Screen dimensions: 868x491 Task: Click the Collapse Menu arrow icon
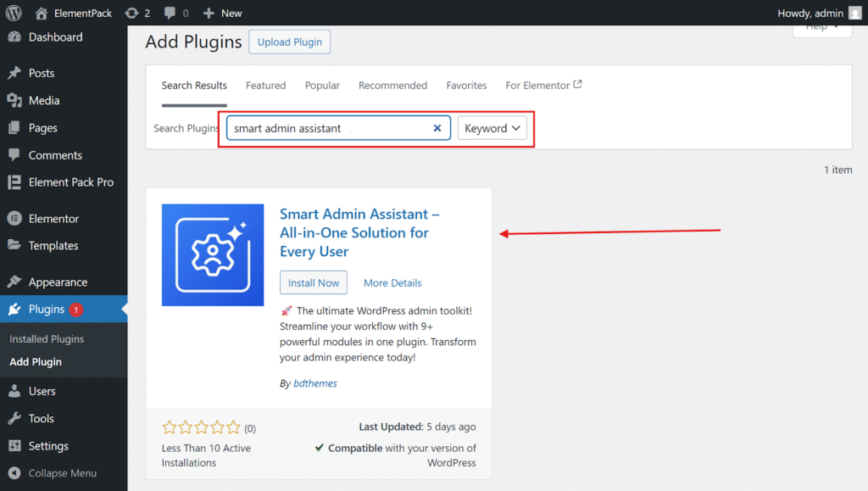pos(14,472)
